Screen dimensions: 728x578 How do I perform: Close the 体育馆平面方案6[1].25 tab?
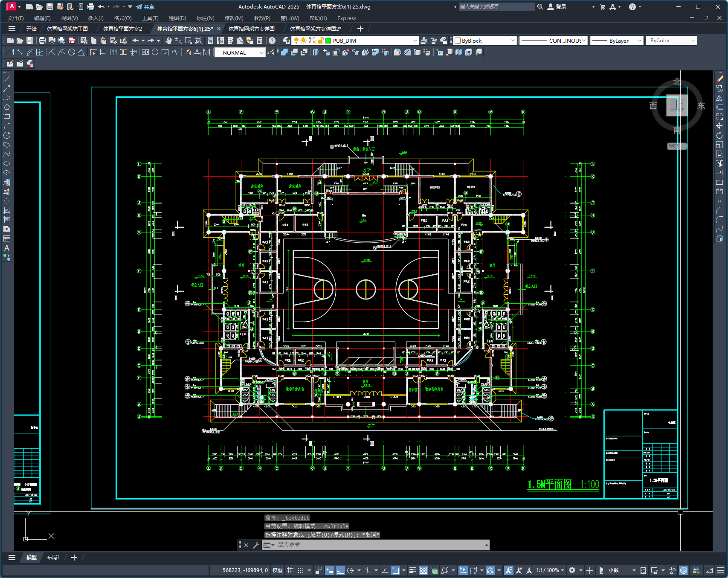tap(219, 29)
